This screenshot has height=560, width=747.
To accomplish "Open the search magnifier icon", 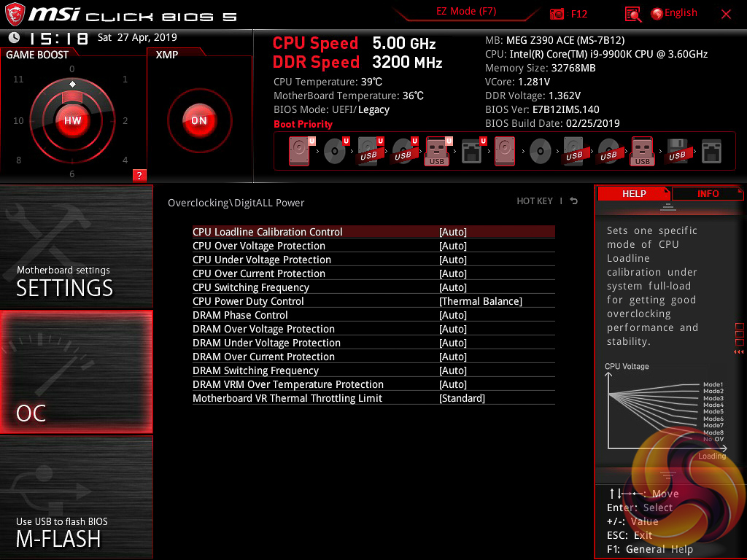I will 632,15.
